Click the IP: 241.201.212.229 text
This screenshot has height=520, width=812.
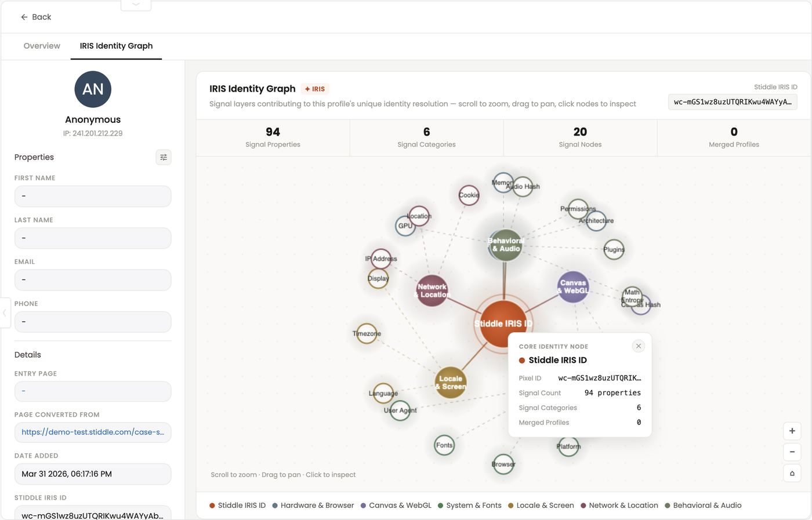(93, 133)
